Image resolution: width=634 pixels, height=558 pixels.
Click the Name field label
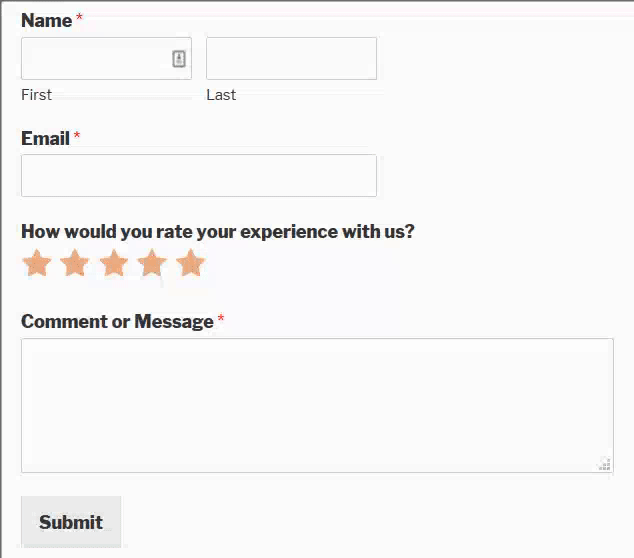pyautogui.click(x=46, y=20)
